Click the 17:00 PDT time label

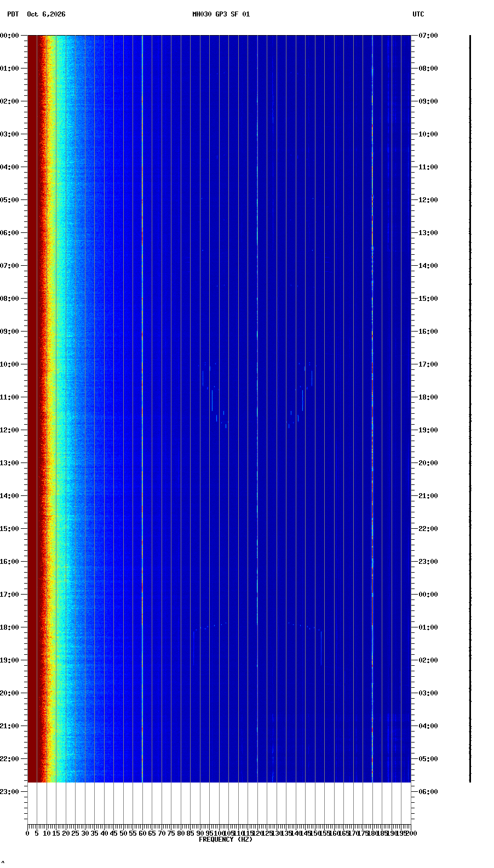coord(9,595)
